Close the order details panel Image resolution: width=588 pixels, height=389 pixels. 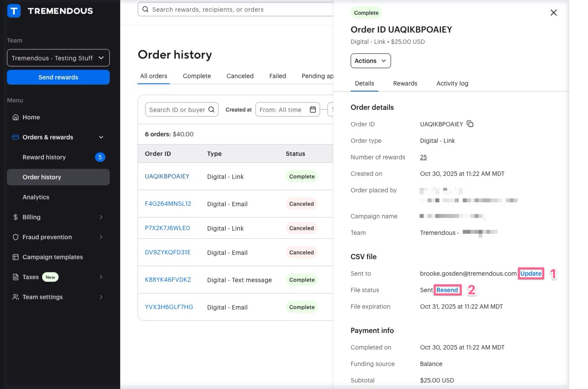pyautogui.click(x=553, y=13)
